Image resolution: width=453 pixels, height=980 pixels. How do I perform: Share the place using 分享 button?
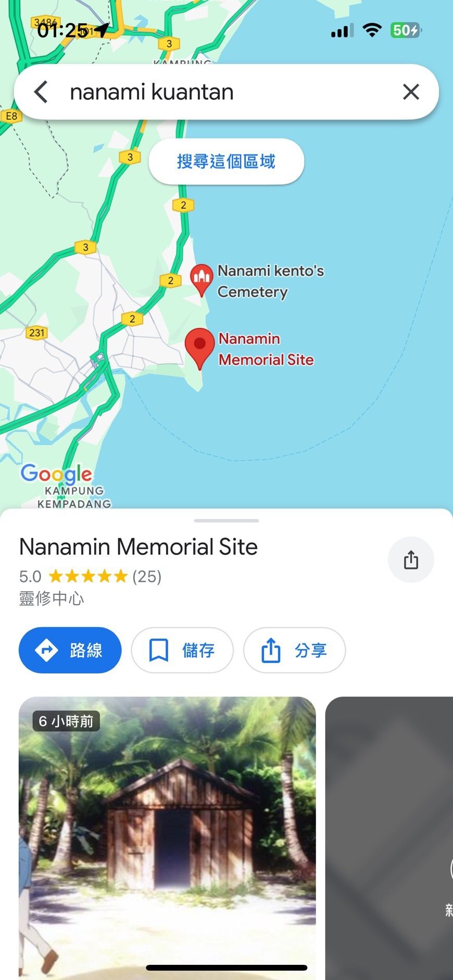click(x=294, y=650)
